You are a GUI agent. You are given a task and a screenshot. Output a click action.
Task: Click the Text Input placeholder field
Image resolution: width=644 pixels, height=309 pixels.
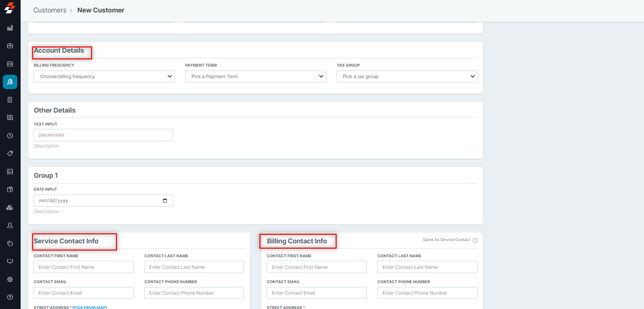[103, 135]
